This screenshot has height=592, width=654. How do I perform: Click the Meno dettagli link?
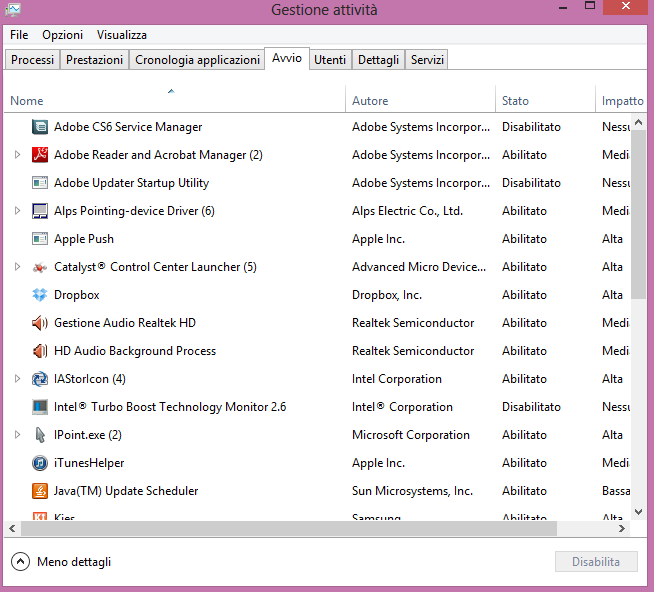click(74, 562)
